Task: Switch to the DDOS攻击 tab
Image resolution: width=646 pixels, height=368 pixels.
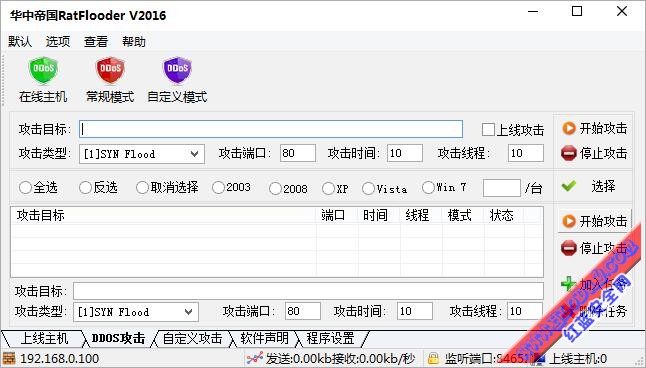Action: 118,339
